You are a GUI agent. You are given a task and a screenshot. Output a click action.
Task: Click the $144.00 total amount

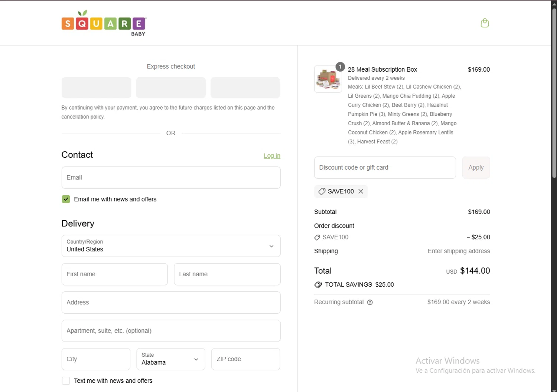[475, 271]
